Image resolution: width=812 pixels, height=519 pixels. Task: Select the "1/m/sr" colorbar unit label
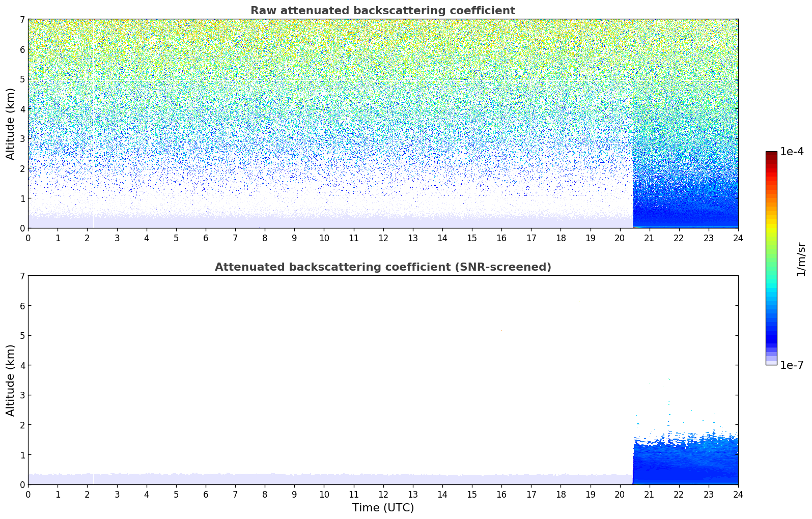tap(801, 259)
